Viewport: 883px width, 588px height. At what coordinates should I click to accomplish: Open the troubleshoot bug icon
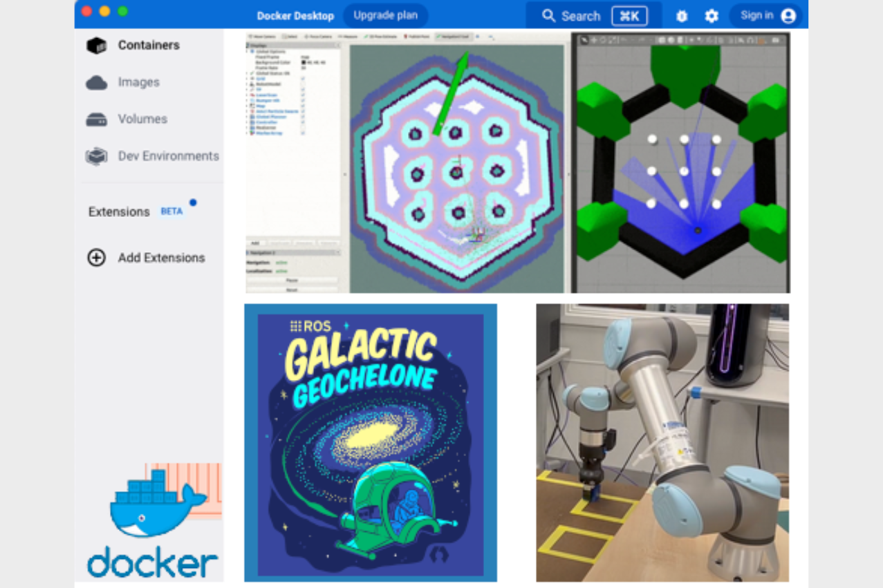(682, 16)
